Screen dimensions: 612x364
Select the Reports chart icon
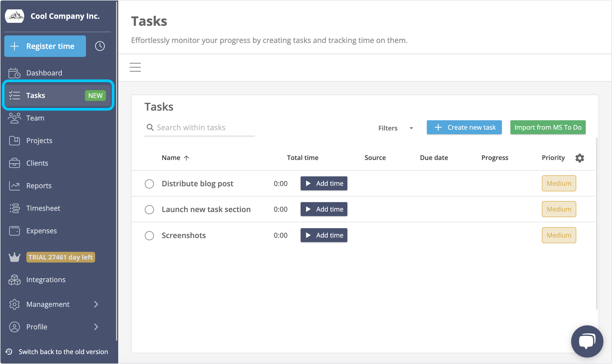(15, 185)
